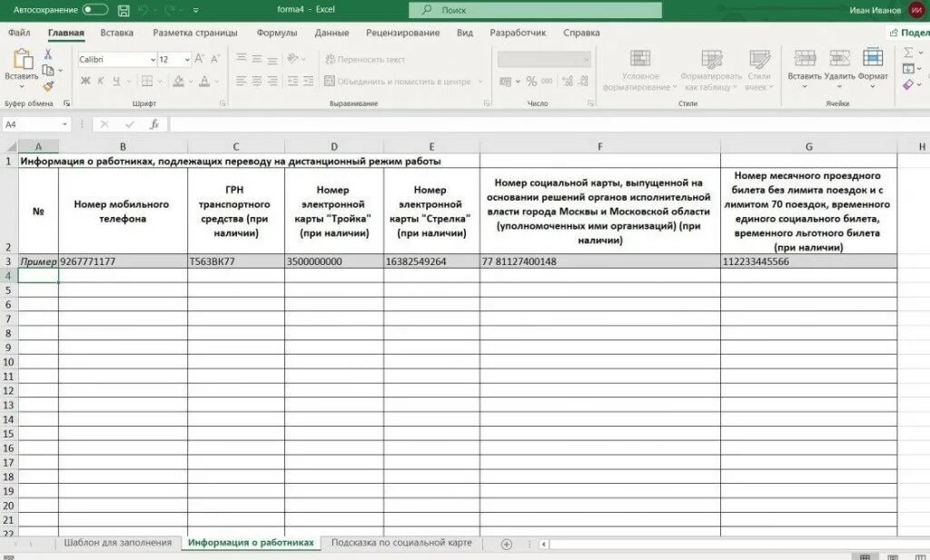Viewport: 930px width, 560px height.
Task: Open Условное форматирование menu
Action: [x=640, y=70]
